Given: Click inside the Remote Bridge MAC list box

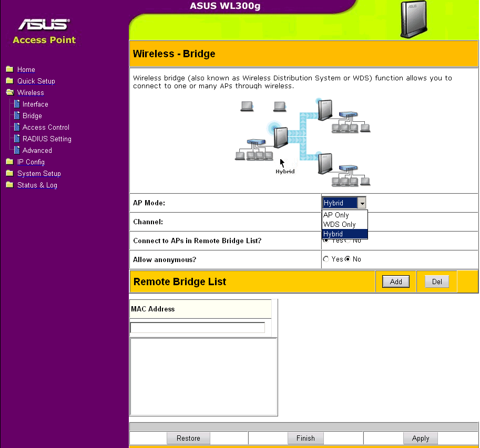Looking at the screenshot, I should 203,377.
